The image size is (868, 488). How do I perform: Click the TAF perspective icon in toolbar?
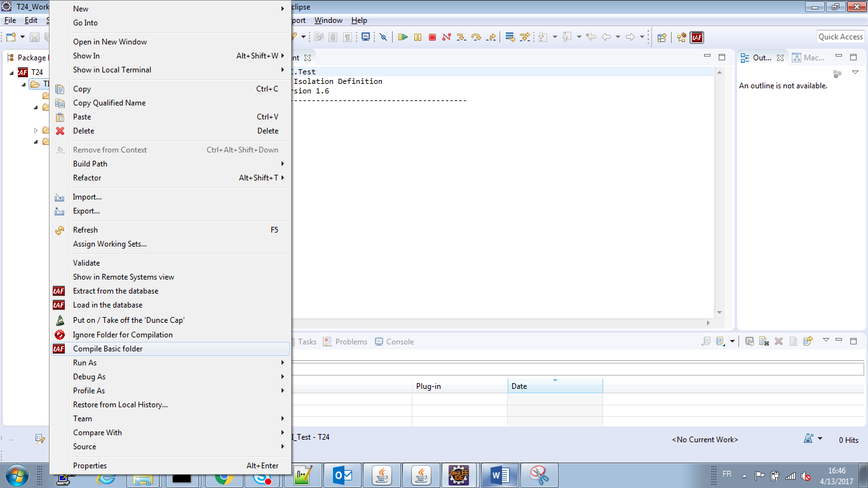click(697, 37)
